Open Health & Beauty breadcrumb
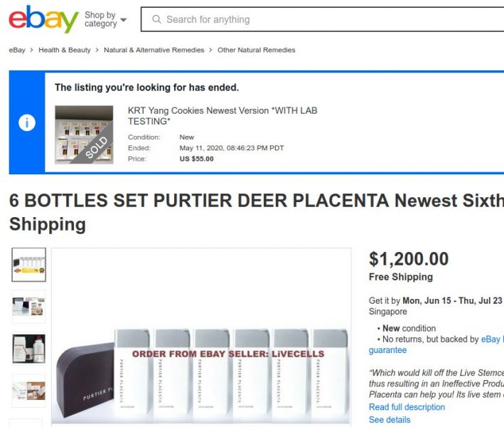Image resolution: width=504 pixels, height=427 pixels. [x=65, y=50]
